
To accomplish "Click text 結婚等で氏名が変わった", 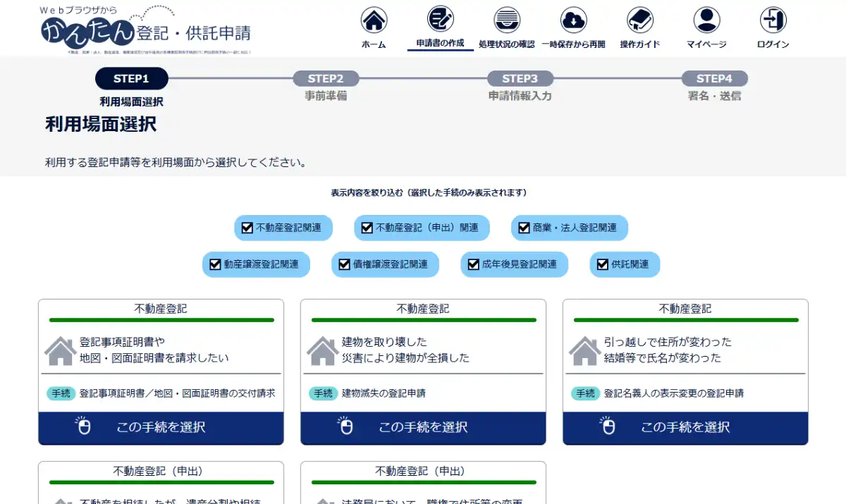I will 663,358.
